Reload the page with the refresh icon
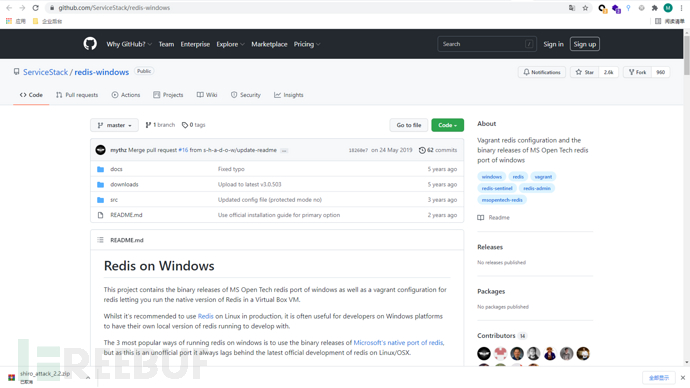 pyautogui.click(x=36, y=8)
